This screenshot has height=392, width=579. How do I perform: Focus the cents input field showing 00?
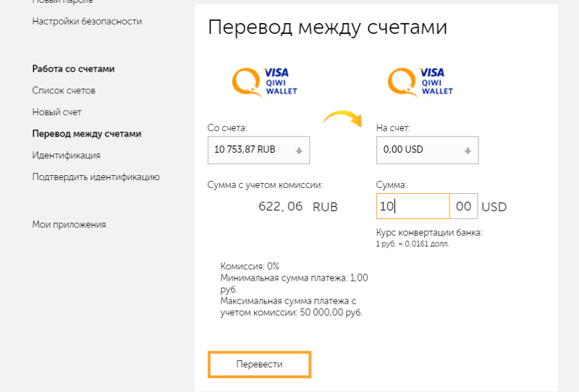463,206
